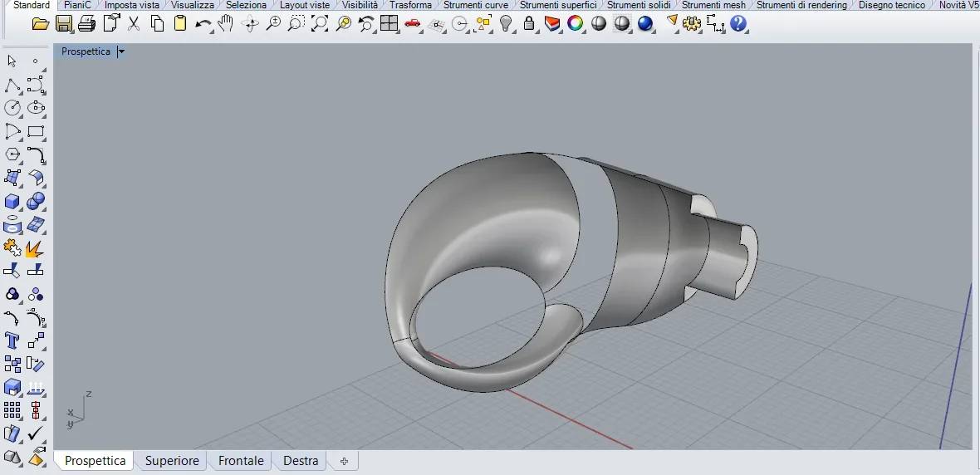Enable shaded viewport sphere icon
Image resolution: width=980 pixels, height=475 pixels.
coord(599,24)
